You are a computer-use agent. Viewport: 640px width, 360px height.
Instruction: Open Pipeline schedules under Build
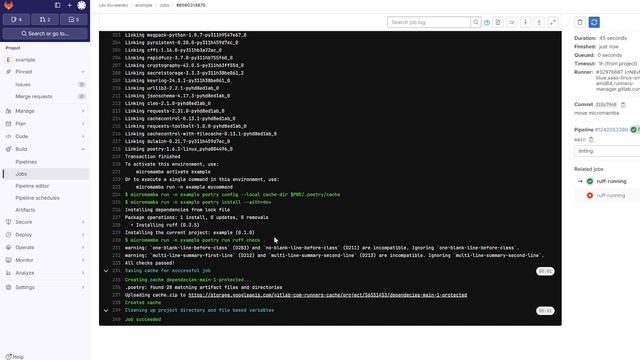pos(45,198)
